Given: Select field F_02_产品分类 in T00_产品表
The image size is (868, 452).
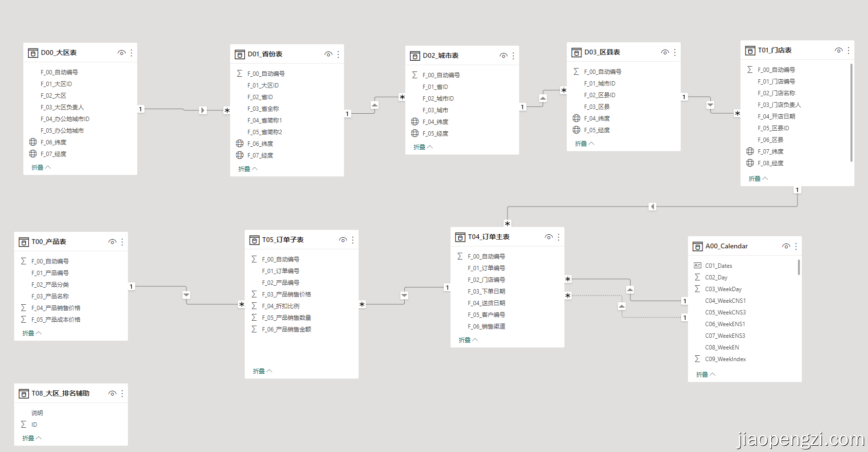Looking at the screenshot, I should tap(50, 284).
